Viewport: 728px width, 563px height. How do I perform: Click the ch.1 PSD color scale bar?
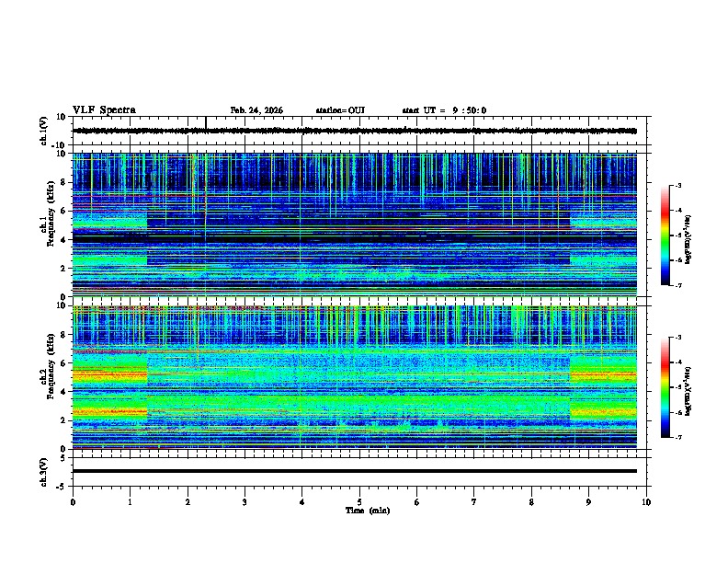tap(665, 236)
